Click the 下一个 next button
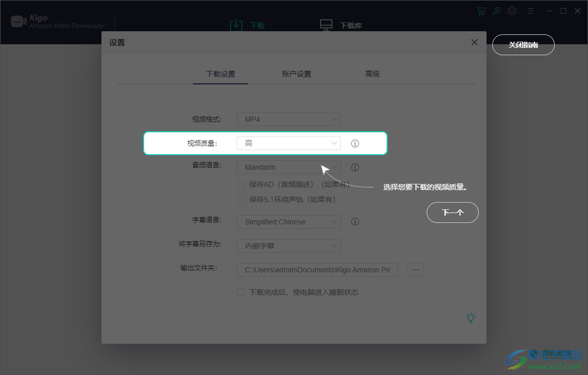This screenshot has height=375, width=588. [x=453, y=213]
